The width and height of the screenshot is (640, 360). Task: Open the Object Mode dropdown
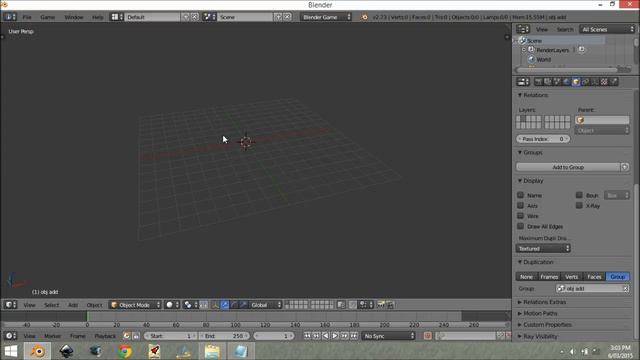tap(135, 305)
